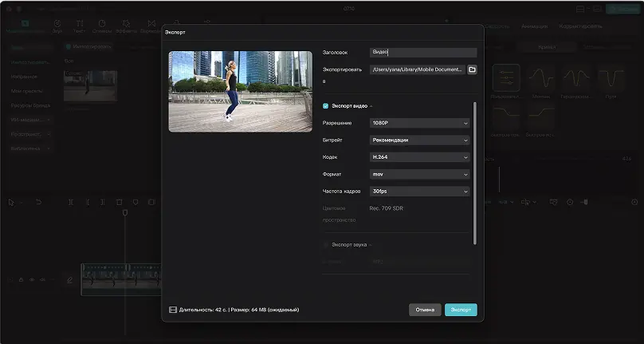
Task: Toggle the Экспорт звука checkbox
Action: click(326, 245)
